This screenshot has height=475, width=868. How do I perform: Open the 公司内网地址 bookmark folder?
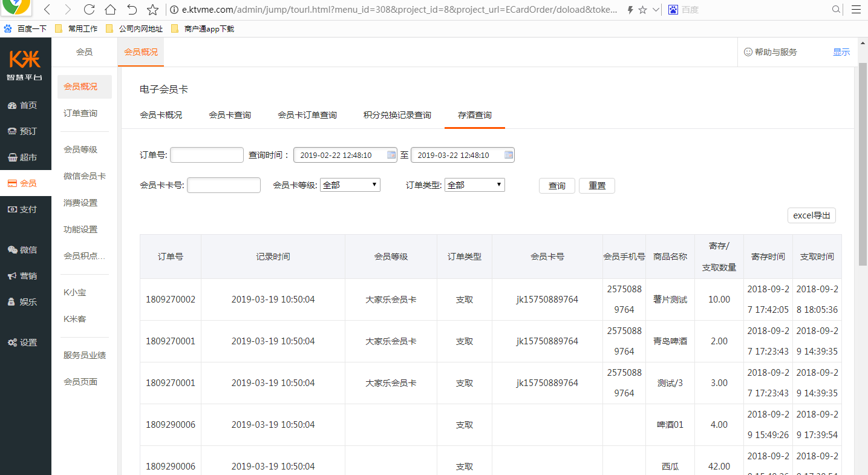pyautogui.click(x=134, y=28)
